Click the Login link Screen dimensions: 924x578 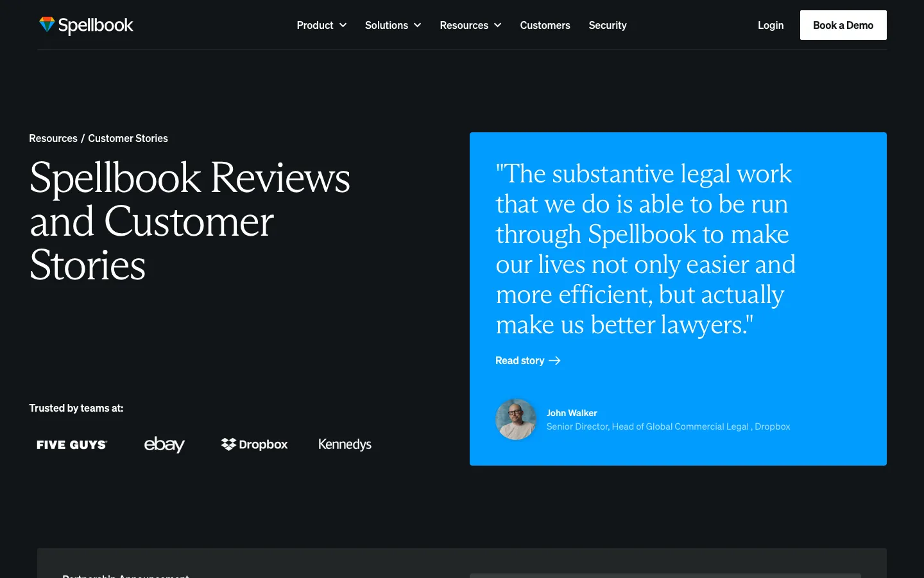coord(771,25)
